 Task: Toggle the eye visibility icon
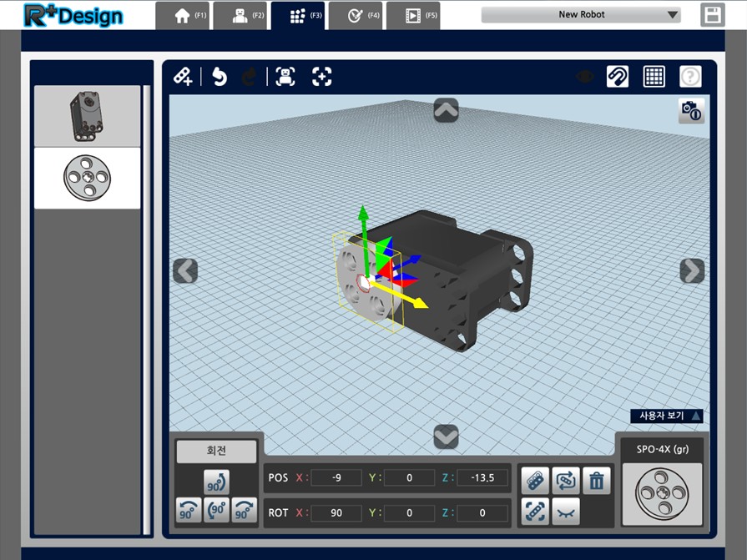point(585,76)
